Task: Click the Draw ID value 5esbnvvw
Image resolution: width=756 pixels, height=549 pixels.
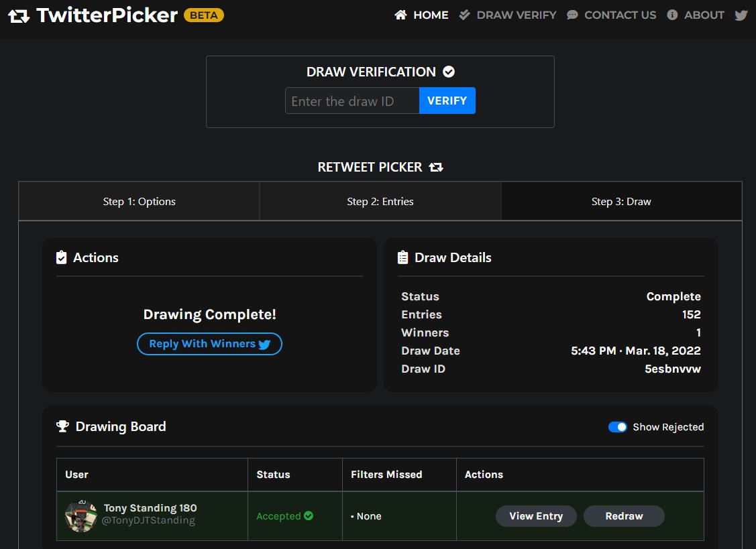Action: pos(673,369)
